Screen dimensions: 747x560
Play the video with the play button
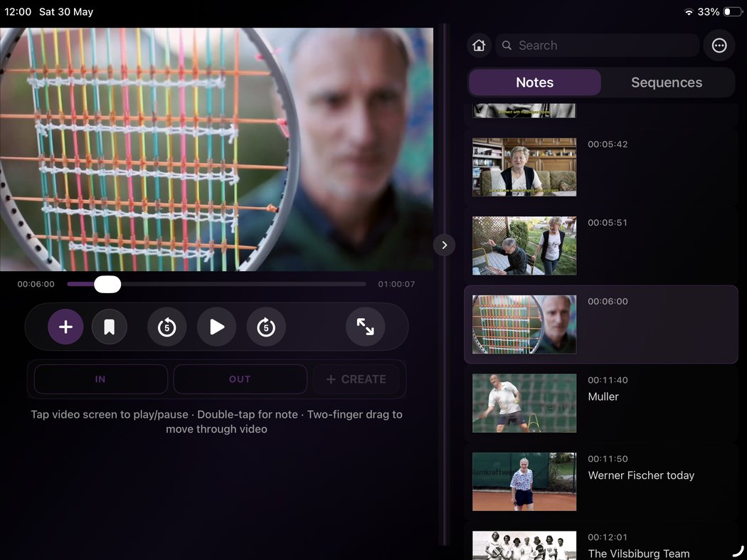[x=217, y=327]
